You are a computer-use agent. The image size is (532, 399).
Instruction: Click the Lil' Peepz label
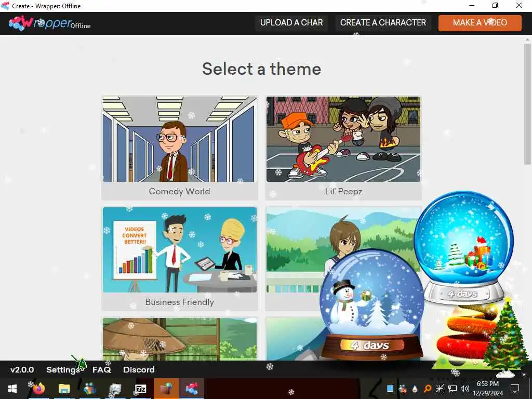[x=343, y=191]
